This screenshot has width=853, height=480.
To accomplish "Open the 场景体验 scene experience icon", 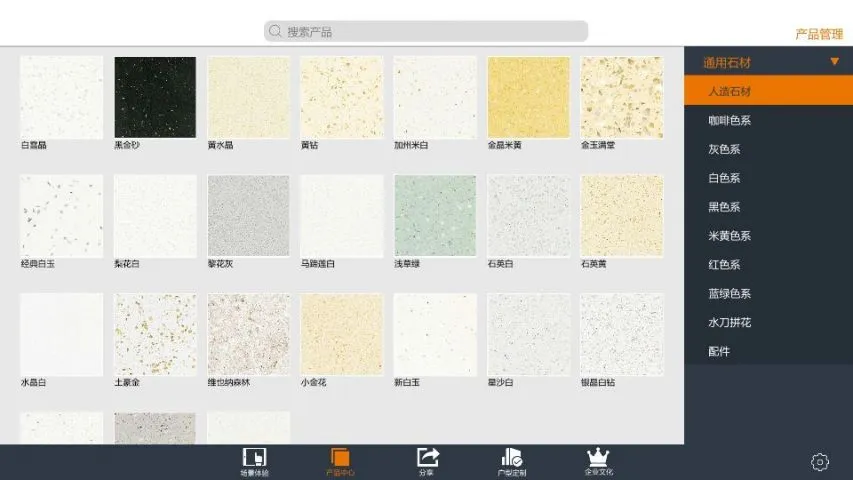I will [x=254, y=459].
